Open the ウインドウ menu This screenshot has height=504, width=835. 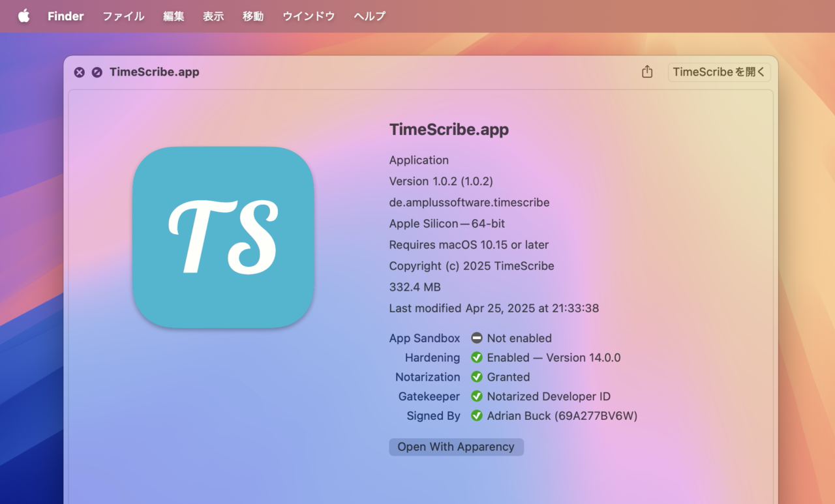[x=309, y=16]
